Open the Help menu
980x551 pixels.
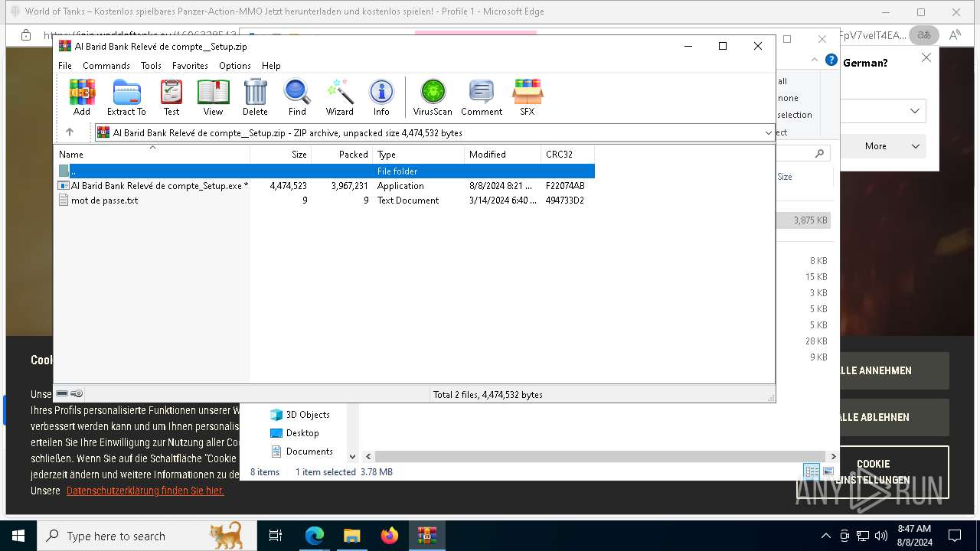(271, 66)
